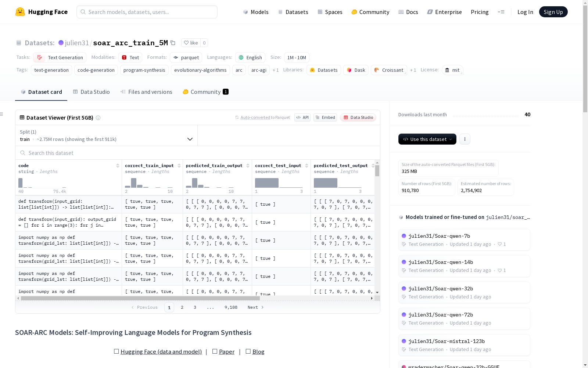588x368 pixels.
Task: Click the program-synthesis tag
Action: [144, 70]
